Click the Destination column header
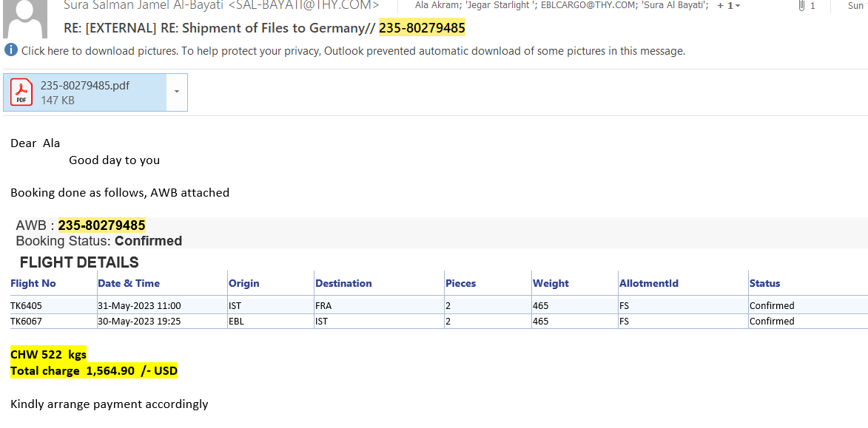 [x=343, y=283]
